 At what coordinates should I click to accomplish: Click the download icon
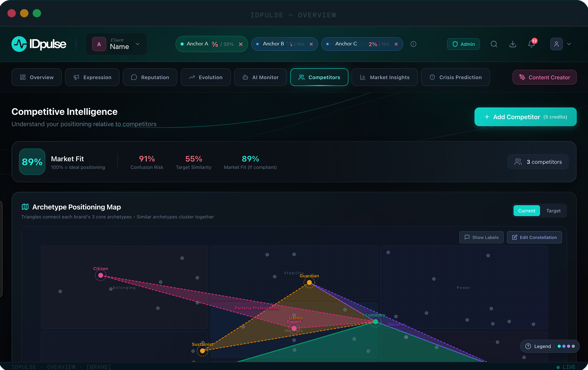[x=512, y=44]
